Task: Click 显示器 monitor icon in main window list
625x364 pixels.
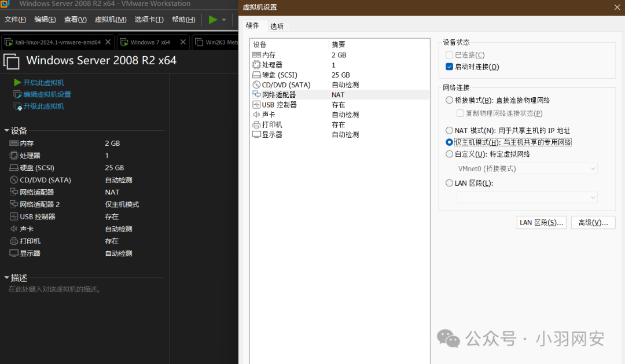Action: 14,253
